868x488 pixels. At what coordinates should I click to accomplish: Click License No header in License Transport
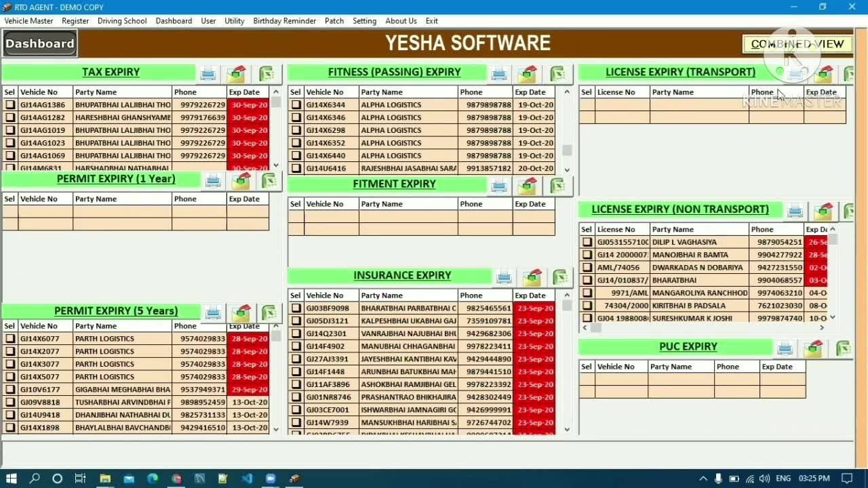(623, 92)
